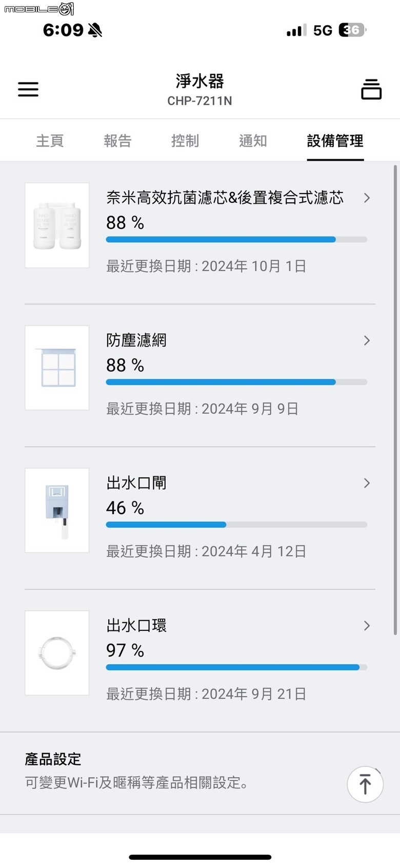This screenshot has height=868, width=400.
Task: Switch to the 報告 tab
Action: 117,141
